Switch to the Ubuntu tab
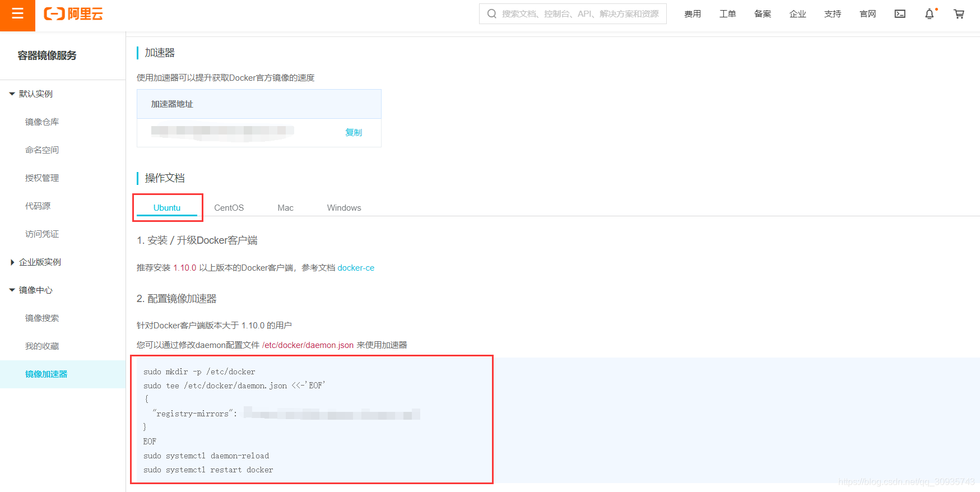Viewport: 980px width, 492px height. pos(167,207)
